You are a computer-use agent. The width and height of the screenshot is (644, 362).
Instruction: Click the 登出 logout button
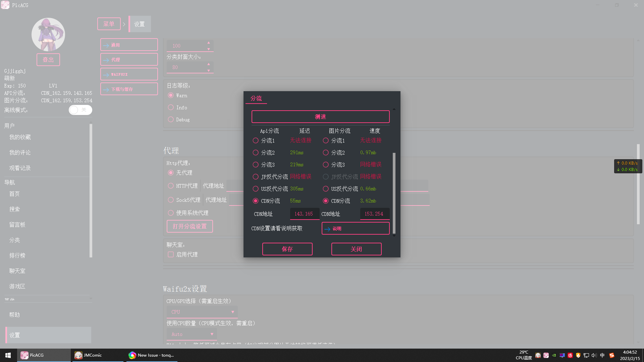point(48,60)
